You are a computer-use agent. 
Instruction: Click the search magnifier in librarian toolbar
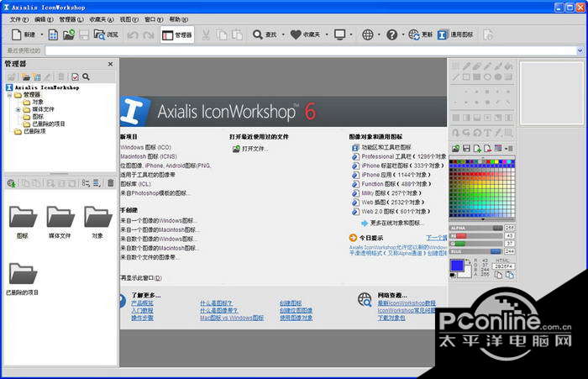(x=86, y=77)
